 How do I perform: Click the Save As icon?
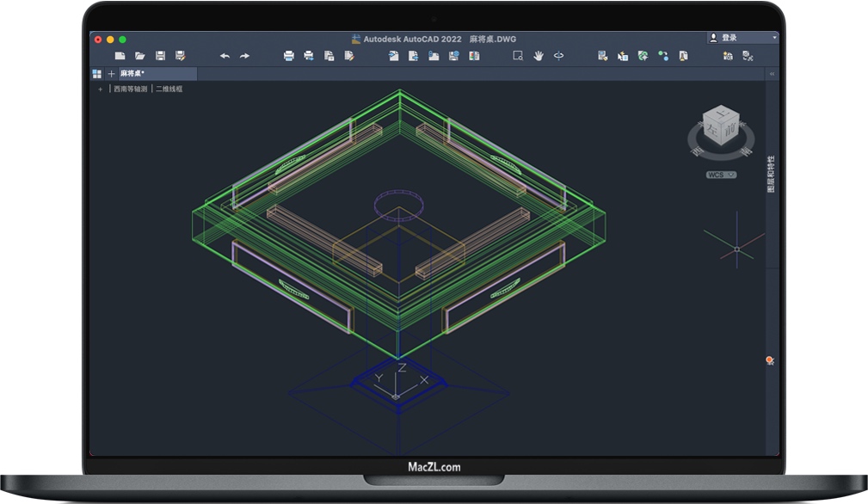coord(180,56)
